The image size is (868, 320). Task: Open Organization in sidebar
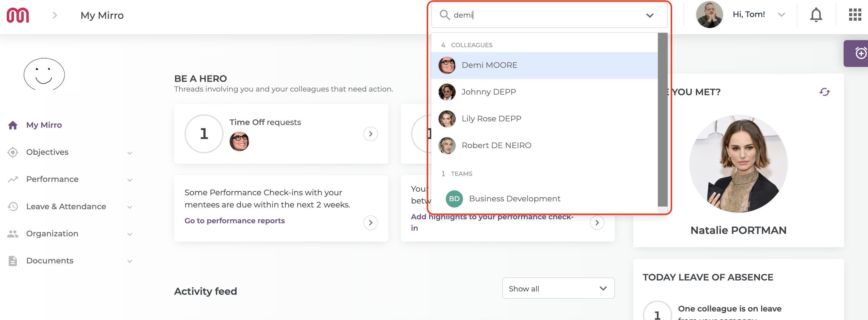tap(52, 234)
